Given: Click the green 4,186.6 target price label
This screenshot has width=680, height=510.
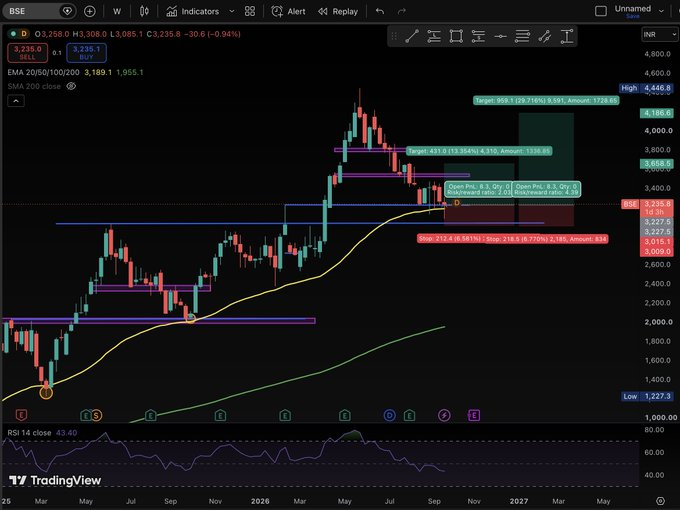Looking at the screenshot, I should (657, 114).
